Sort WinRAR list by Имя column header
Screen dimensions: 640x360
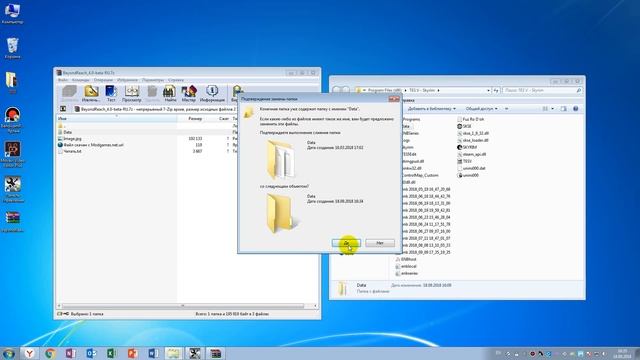click(116, 118)
